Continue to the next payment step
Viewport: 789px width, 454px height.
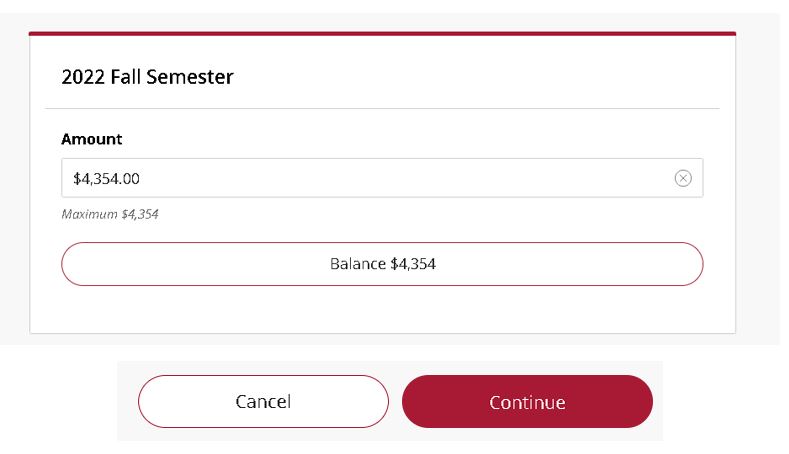527,402
